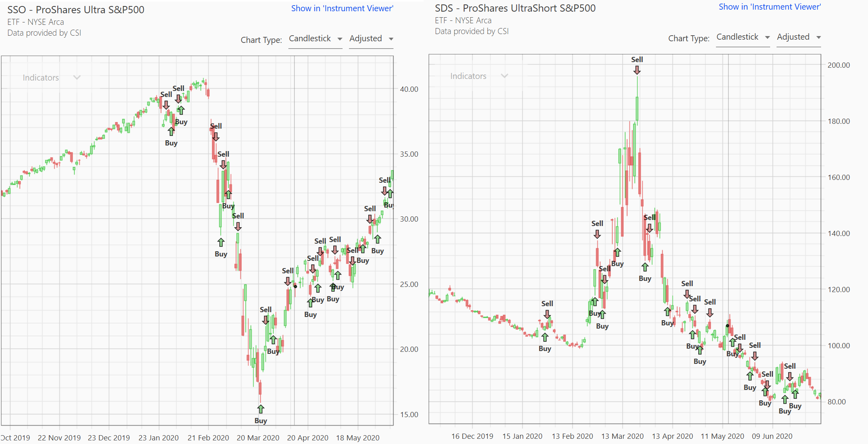Click first Buy arrow on SDS chart
Viewport: 868px width, 444px height.
pos(545,337)
